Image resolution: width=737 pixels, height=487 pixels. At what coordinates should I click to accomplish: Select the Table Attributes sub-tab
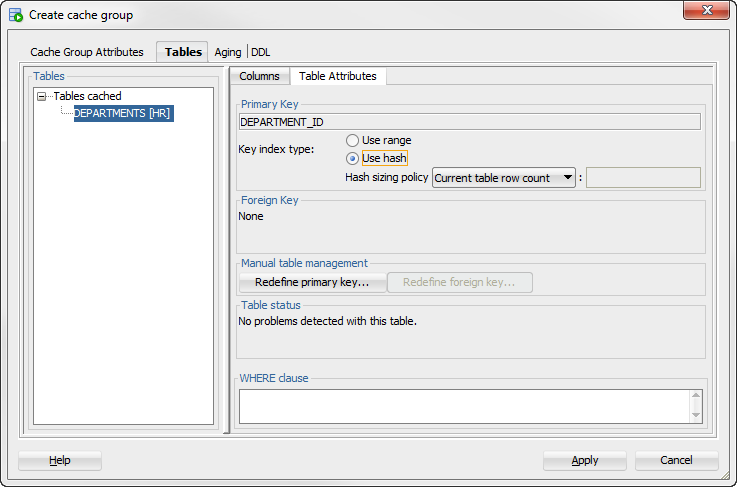point(338,76)
